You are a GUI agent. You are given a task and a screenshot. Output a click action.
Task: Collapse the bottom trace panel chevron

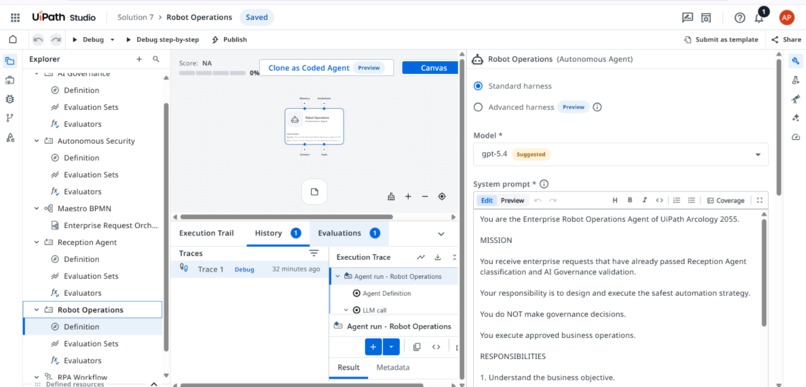coord(441,234)
